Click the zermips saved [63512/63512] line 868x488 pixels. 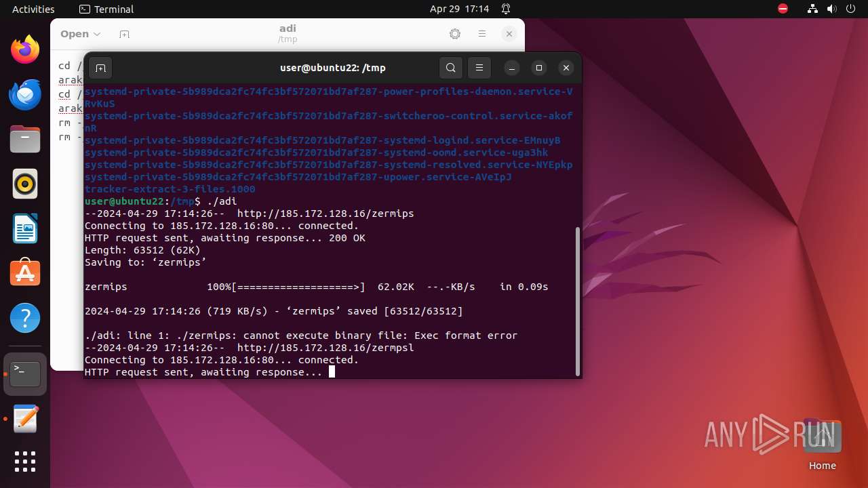pyautogui.click(x=274, y=311)
